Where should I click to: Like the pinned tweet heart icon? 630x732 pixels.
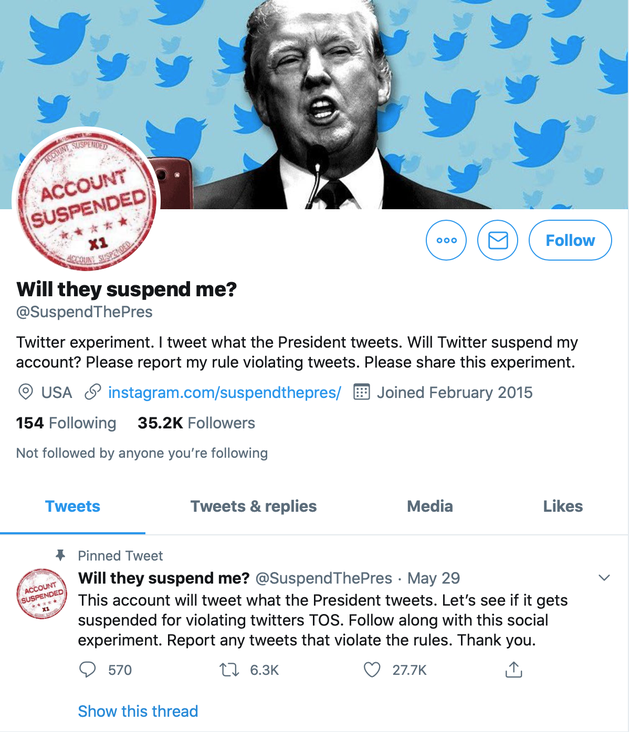pyautogui.click(x=372, y=670)
